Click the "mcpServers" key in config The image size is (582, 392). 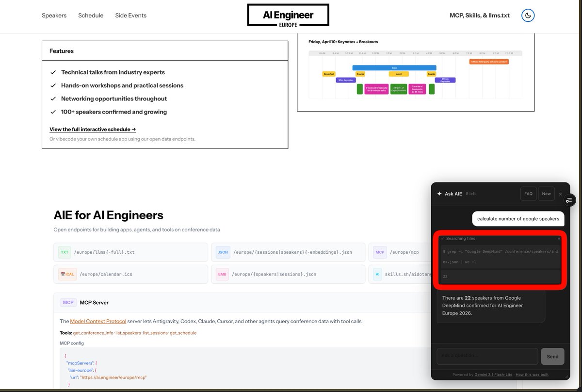80,362
